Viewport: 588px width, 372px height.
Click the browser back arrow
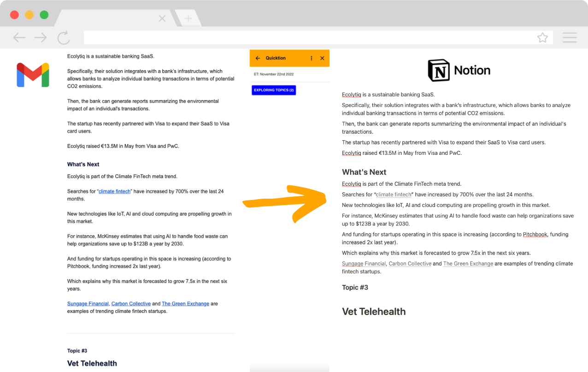[19, 38]
